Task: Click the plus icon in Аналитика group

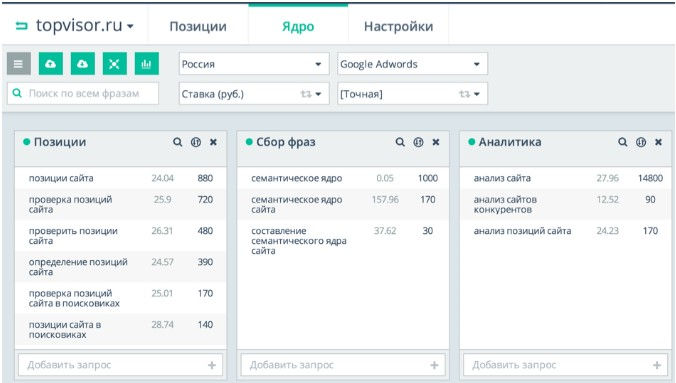Action: coord(657,365)
